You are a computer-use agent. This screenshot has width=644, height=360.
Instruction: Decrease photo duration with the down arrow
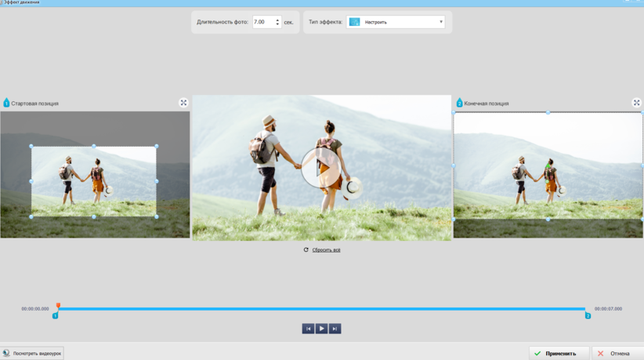(x=277, y=25)
